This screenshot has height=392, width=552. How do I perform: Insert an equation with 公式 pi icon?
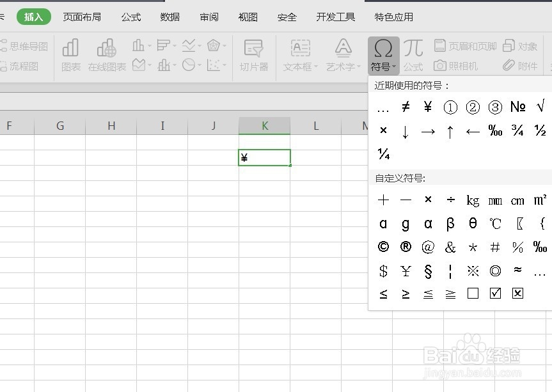pyautogui.click(x=413, y=55)
